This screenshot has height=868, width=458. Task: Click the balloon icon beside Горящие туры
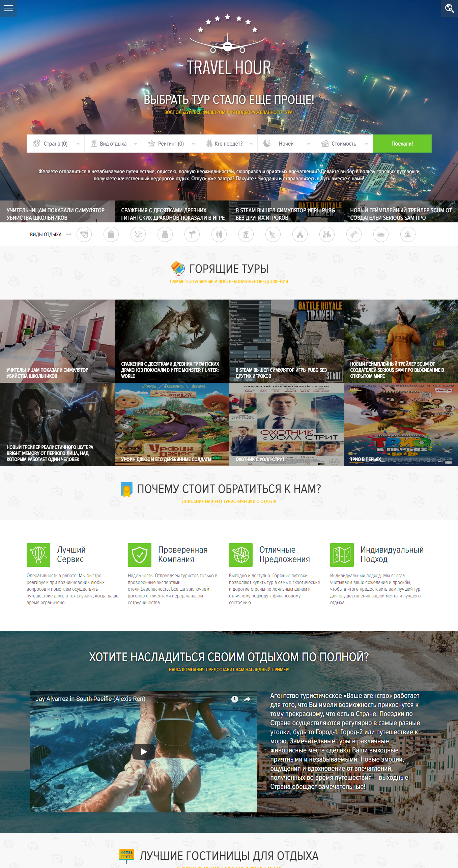(x=178, y=268)
